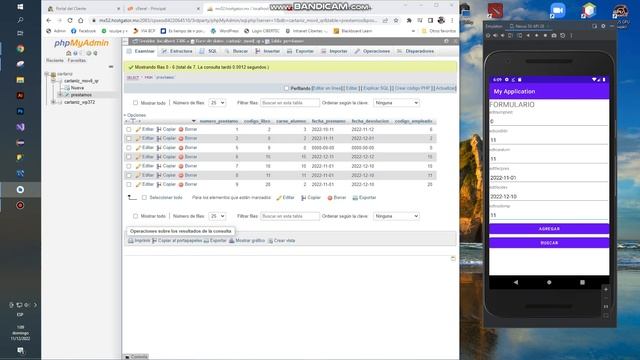Image resolution: width=640 pixels, height=360 pixels.
Task: Tick the upper Mostrar todo checkbox
Action: click(136, 103)
